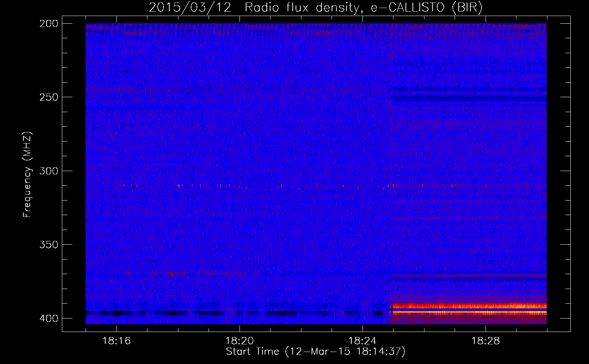Click the 18:20 time tick label

pyautogui.click(x=240, y=341)
